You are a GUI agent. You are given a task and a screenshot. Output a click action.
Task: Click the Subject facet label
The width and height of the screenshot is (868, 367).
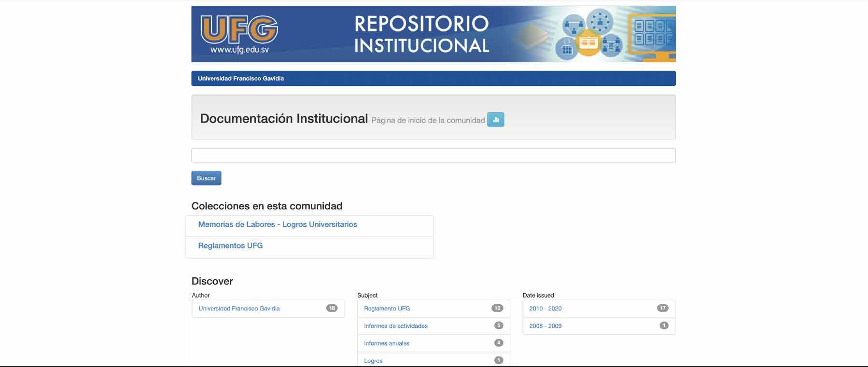[367, 295]
